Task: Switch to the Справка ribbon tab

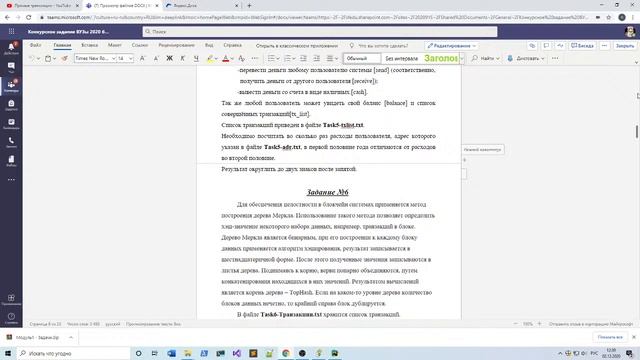Action: 233,45
